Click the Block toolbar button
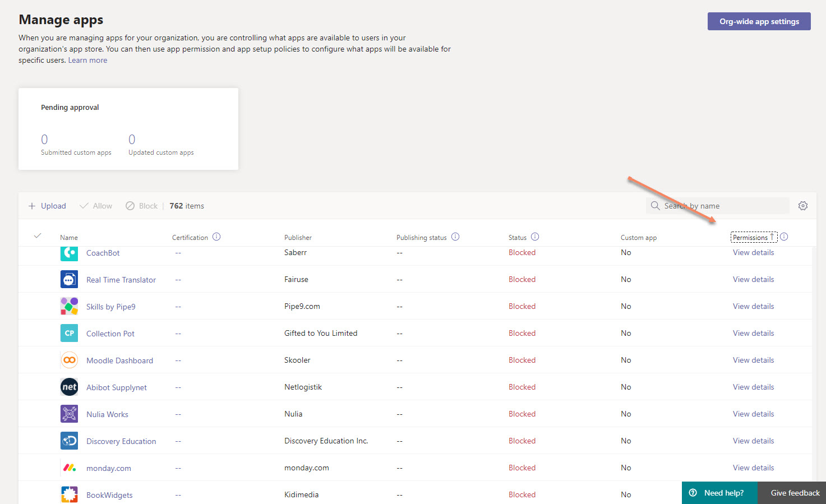 click(x=141, y=206)
